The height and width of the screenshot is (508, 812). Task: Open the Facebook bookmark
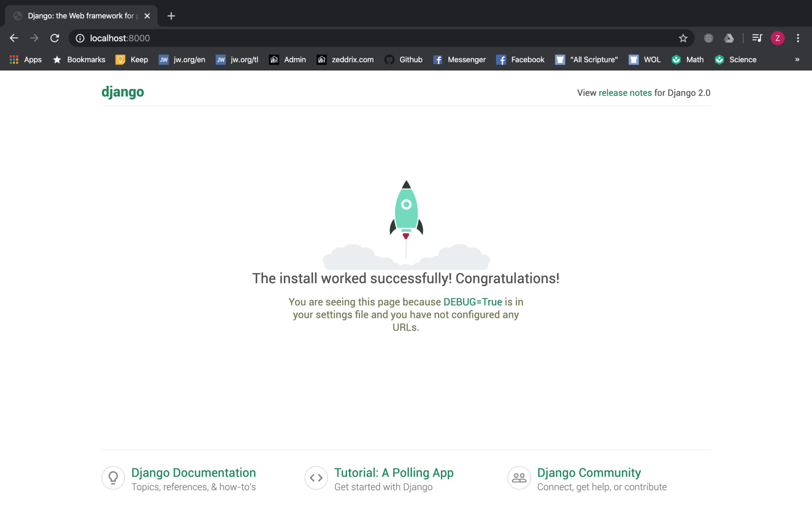point(520,60)
